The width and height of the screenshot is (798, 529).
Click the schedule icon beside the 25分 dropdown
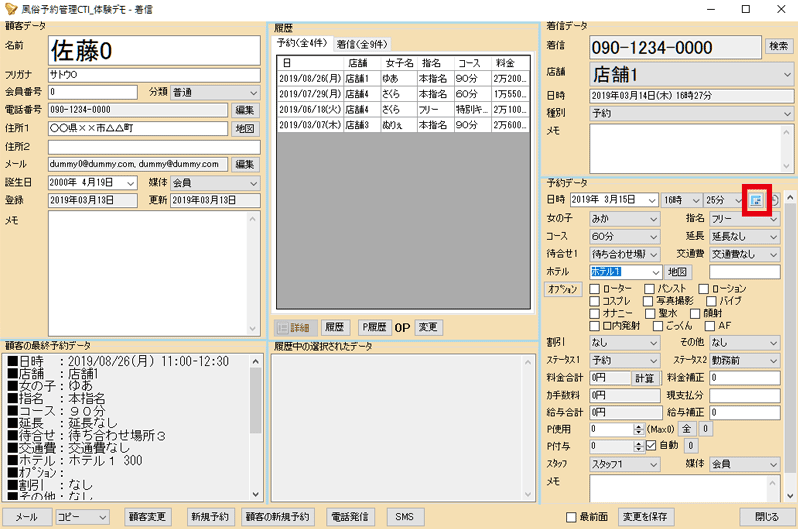(x=757, y=200)
